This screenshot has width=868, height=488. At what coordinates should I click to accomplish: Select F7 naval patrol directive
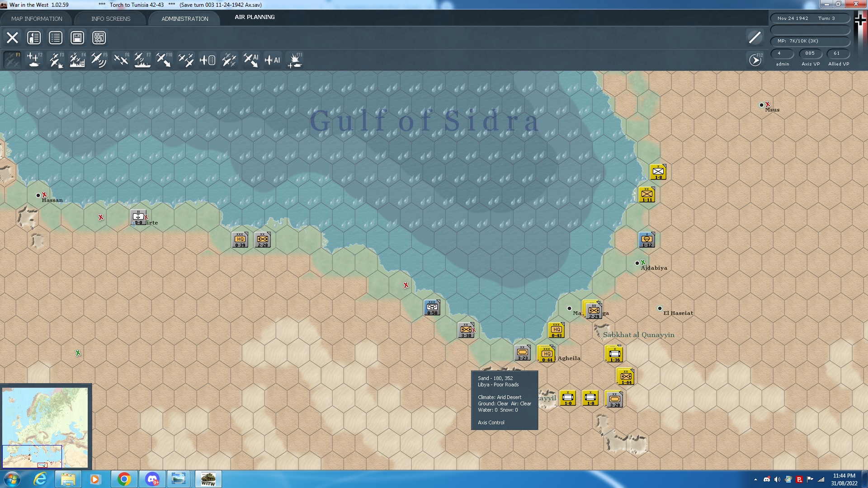click(142, 60)
